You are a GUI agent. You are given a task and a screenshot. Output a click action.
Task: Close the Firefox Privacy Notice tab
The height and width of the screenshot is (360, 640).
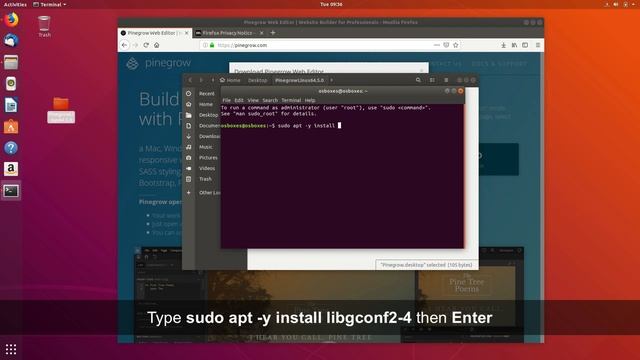pos(262,33)
